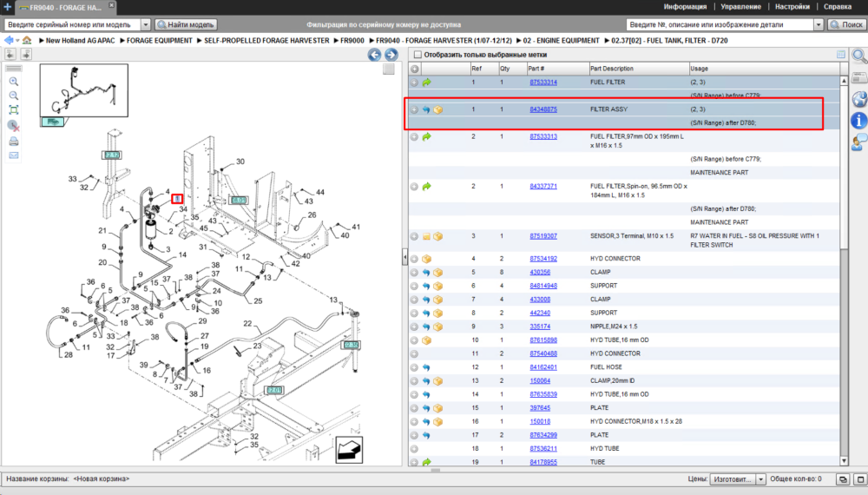Open the price type dropdown arrow
868x495 pixels.
pyautogui.click(x=760, y=479)
